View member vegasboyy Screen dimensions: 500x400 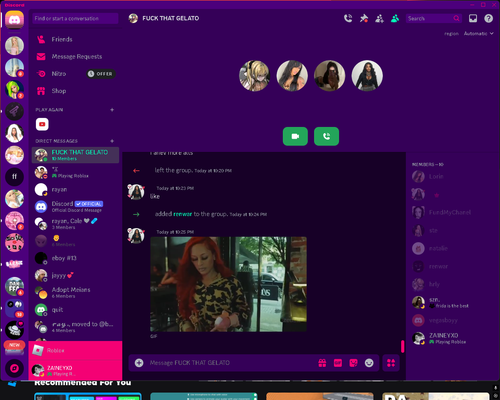click(x=452, y=320)
